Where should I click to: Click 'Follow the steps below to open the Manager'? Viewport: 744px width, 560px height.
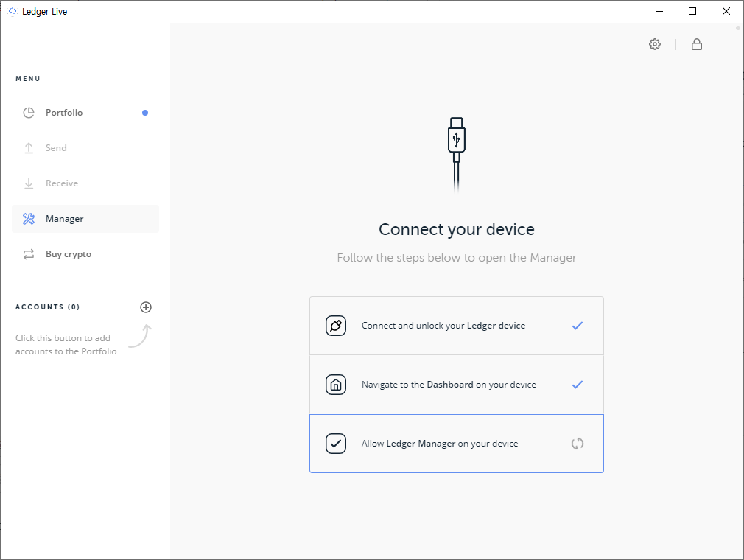(457, 258)
